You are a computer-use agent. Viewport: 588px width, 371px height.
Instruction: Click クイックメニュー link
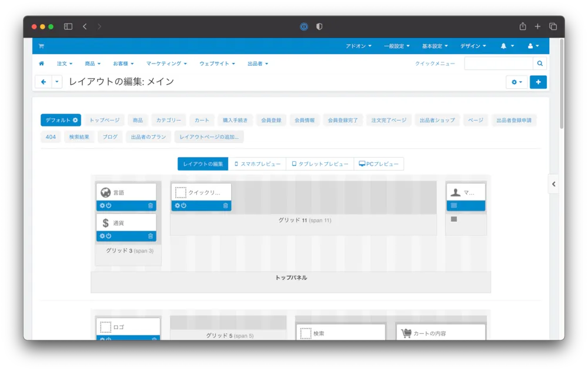pyautogui.click(x=435, y=63)
